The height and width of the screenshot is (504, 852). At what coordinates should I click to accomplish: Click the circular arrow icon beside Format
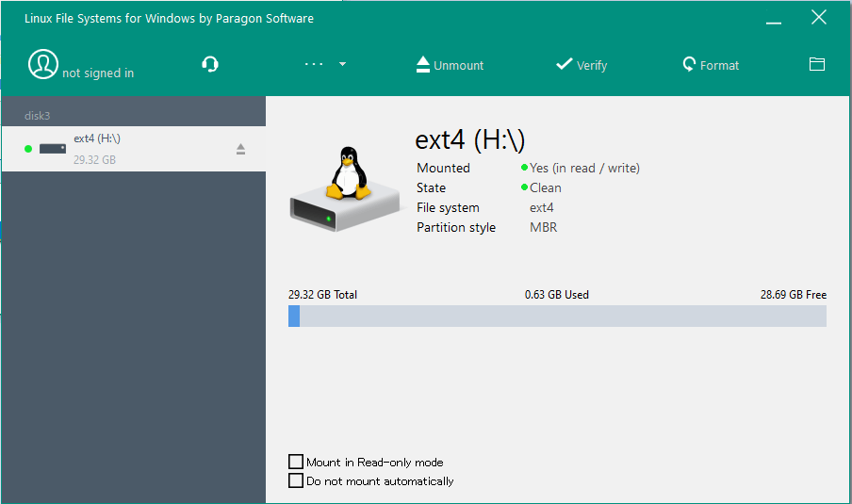tap(689, 64)
